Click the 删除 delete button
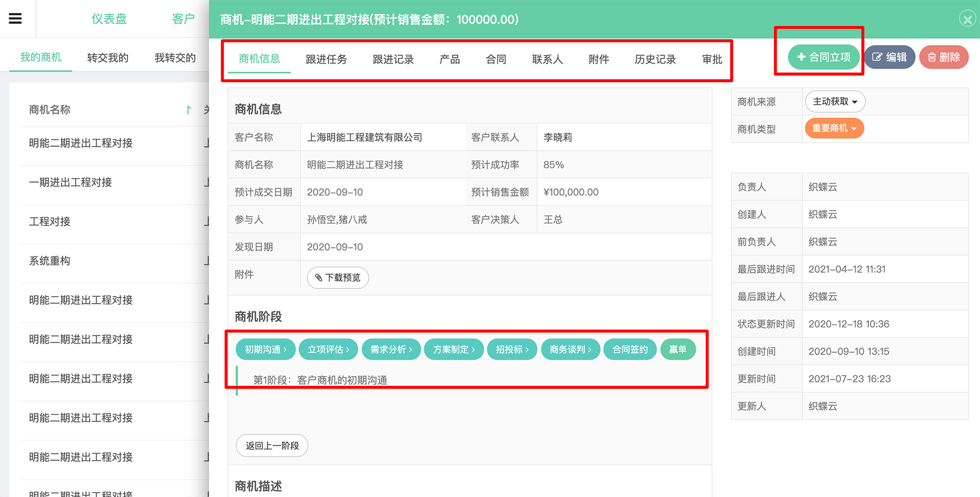Image resolution: width=980 pixels, height=497 pixels. (944, 57)
